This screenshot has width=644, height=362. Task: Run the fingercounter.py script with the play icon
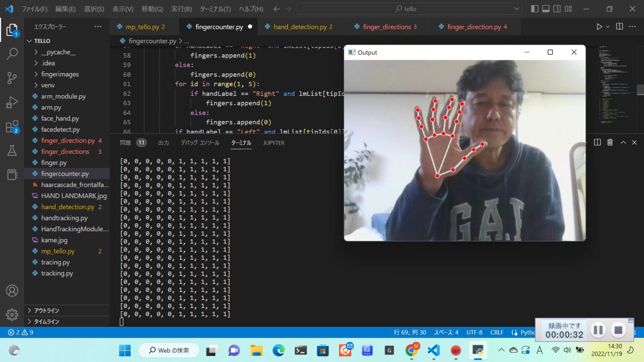pos(600,26)
